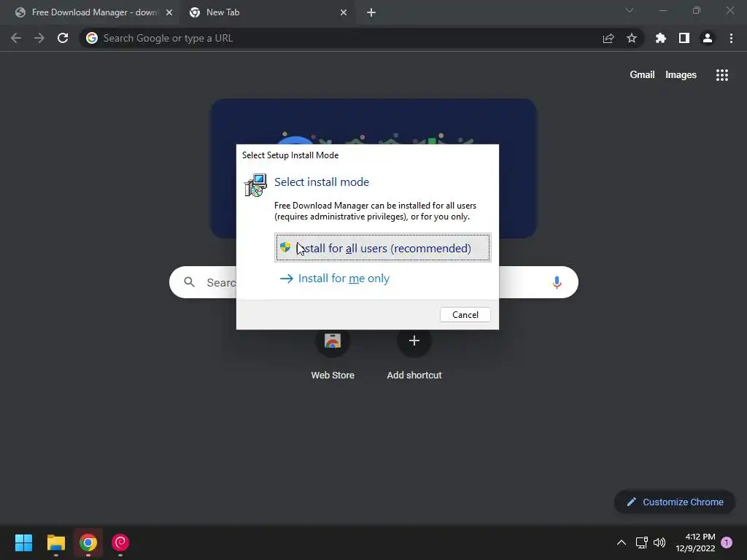Switch to the New Tab tab
This screenshot has height=560, width=747.
click(x=267, y=12)
